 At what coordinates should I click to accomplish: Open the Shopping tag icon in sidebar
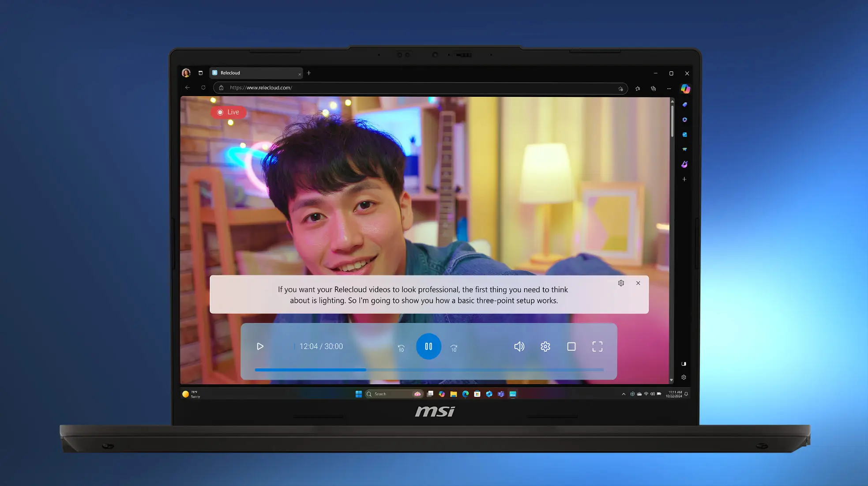(685, 105)
